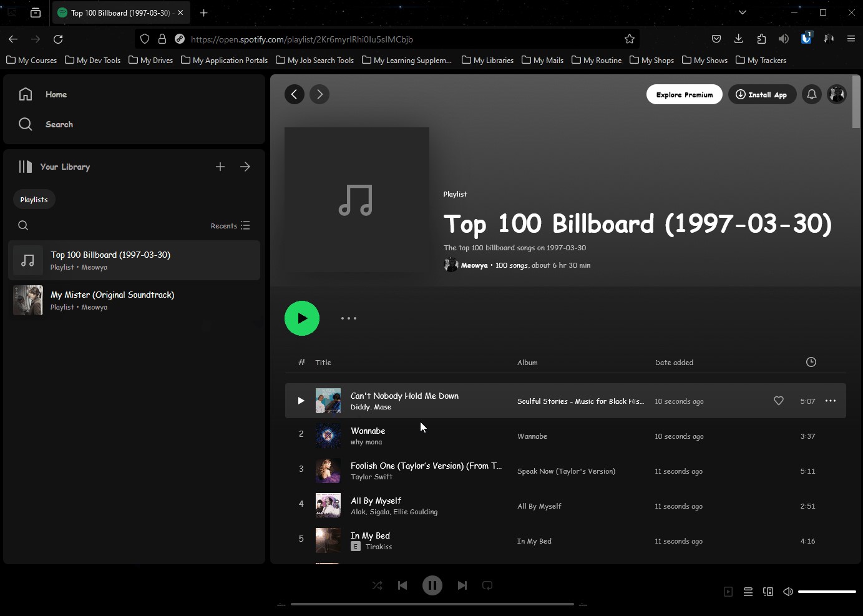Image resolution: width=863 pixels, height=616 pixels.
Task: Go back with Spotify back chevron
Action: 295,94
